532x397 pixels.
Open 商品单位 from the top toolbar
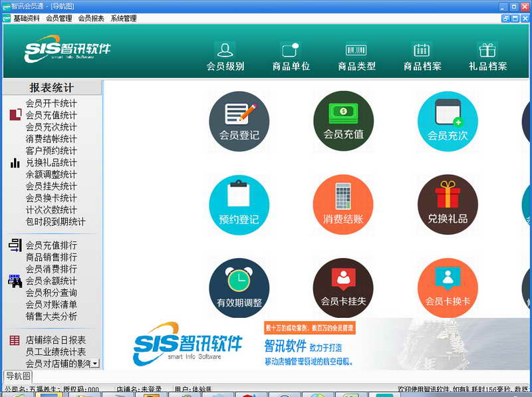pyautogui.click(x=291, y=57)
